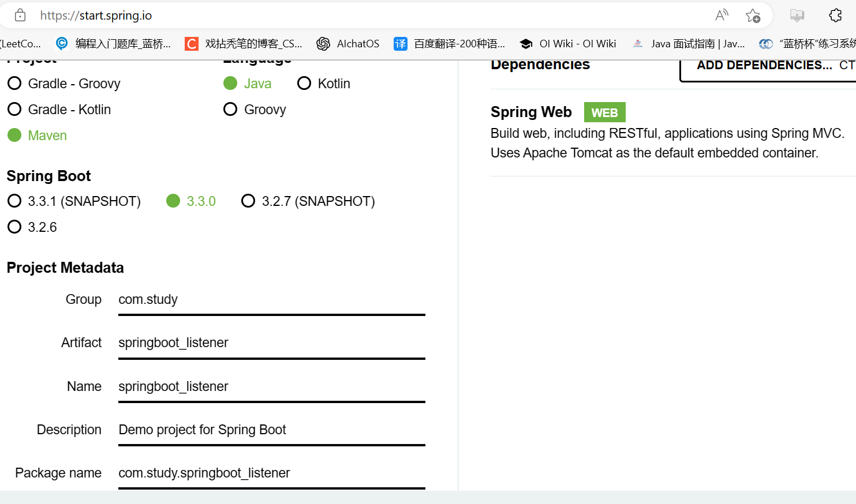Open the Java 面试指南 bookmark

(x=688, y=44)
